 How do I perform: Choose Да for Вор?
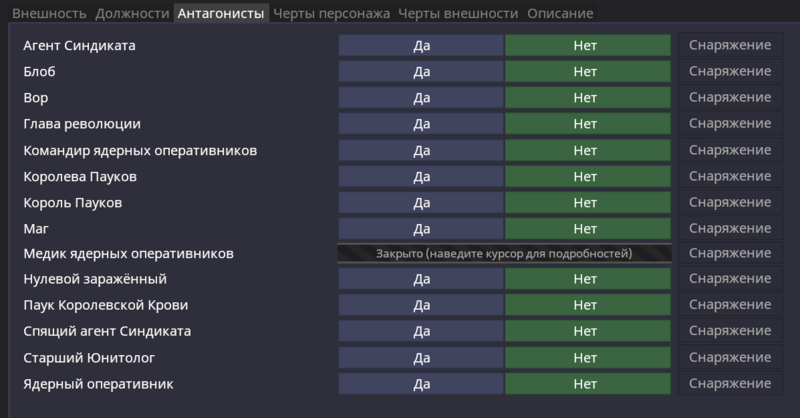click(x=421, y=98)
